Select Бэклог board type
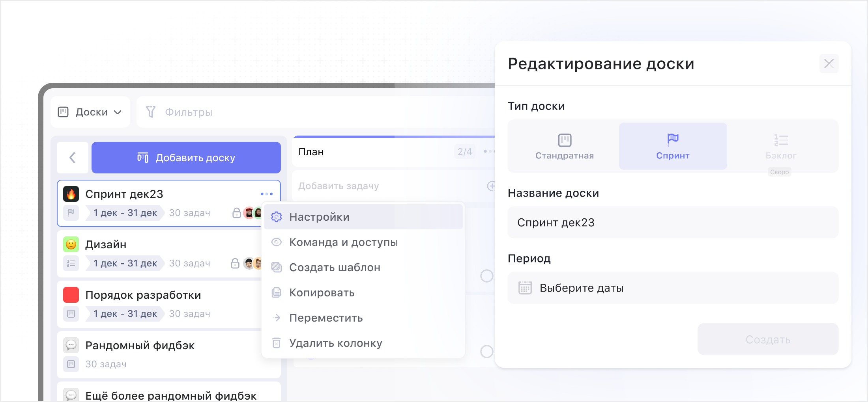868x402 pixels. tap(780, 146)
